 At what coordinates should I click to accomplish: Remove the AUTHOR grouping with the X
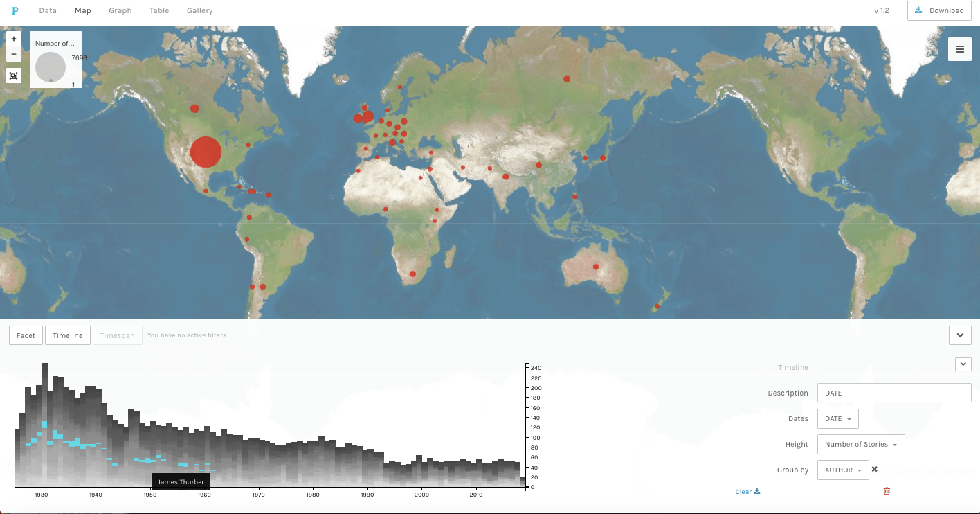pos(875,470)
